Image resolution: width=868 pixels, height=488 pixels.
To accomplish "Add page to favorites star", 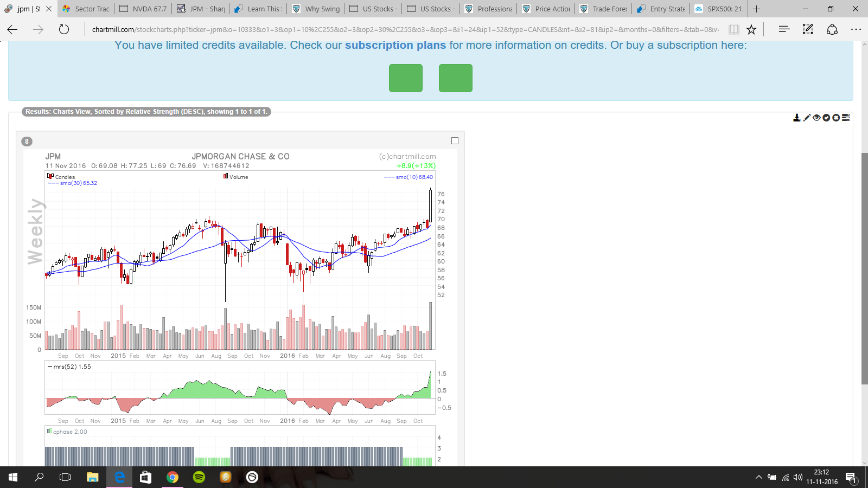I will coord(751,29).
